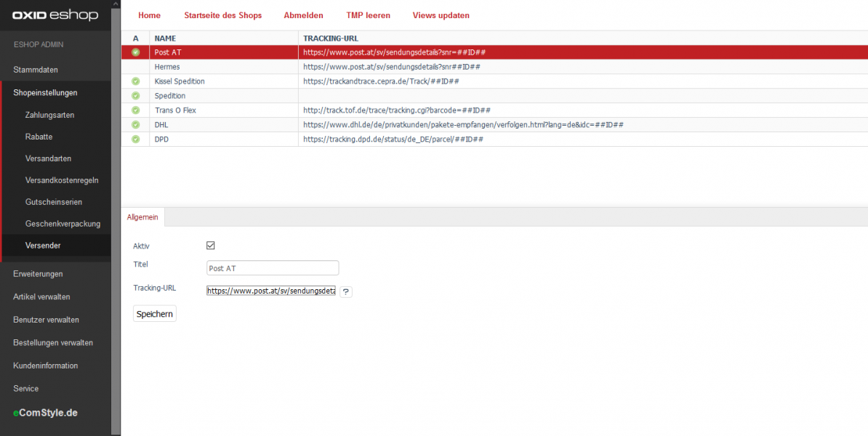Click the ESHOP ADMIN sidebar label
Screen dimensions: 868x436
(39, 44)
